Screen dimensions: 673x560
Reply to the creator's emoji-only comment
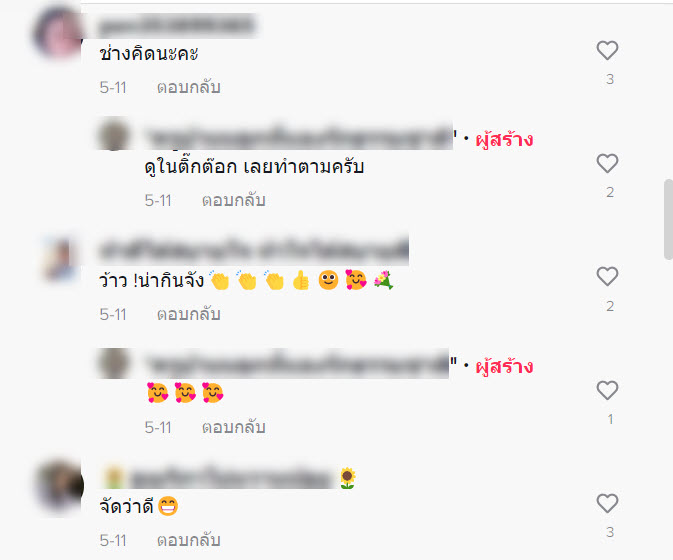pos(233,427)
